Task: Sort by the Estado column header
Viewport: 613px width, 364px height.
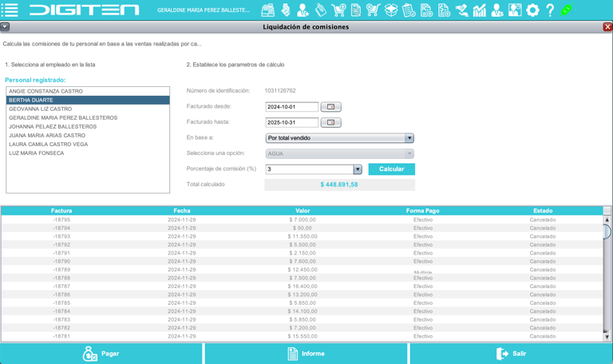Action: 543,211
